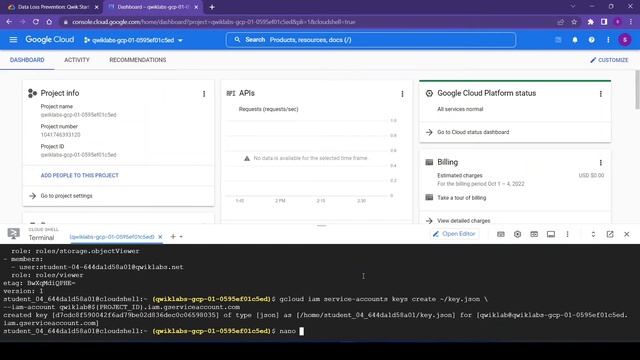Click the Google Cloud logo
Viewport: 640px width, 360px height.
50,40
